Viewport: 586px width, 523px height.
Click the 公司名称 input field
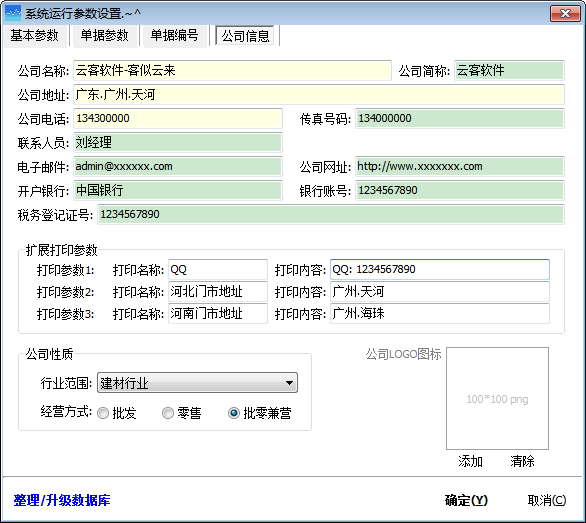pos(232,70)
